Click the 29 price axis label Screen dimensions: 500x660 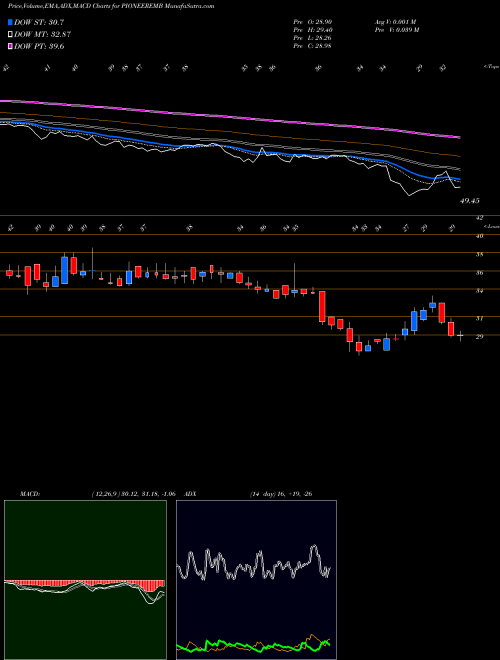pyautogui.click(x=479, y=337)
